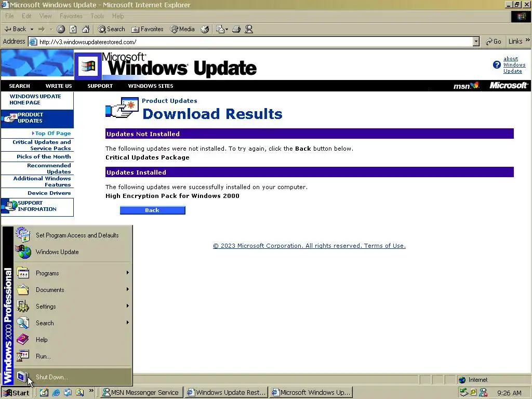Click the Back toolbar button

tap(15, 29)
